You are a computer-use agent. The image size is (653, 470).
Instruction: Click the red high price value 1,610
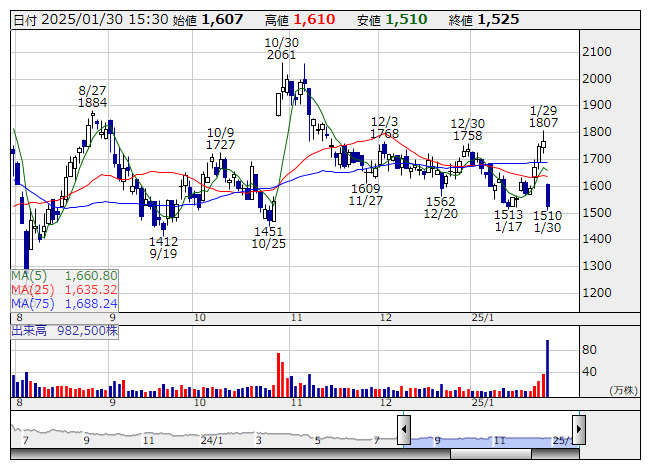(314, 20)
